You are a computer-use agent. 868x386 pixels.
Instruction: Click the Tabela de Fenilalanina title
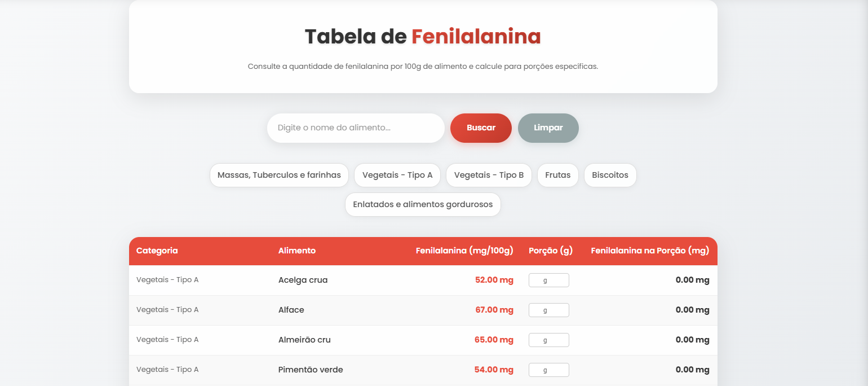pyautogui.click(x=422, y=36)
